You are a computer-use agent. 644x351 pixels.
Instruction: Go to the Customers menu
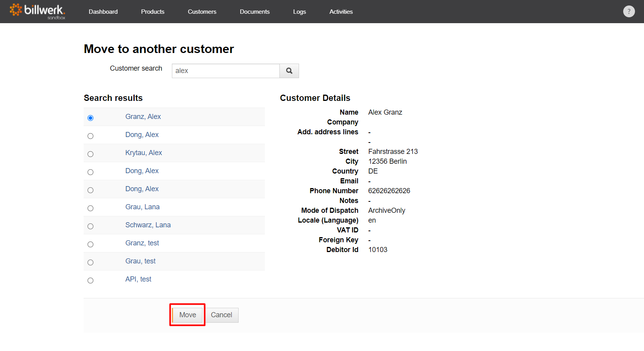tap(202, 12)
